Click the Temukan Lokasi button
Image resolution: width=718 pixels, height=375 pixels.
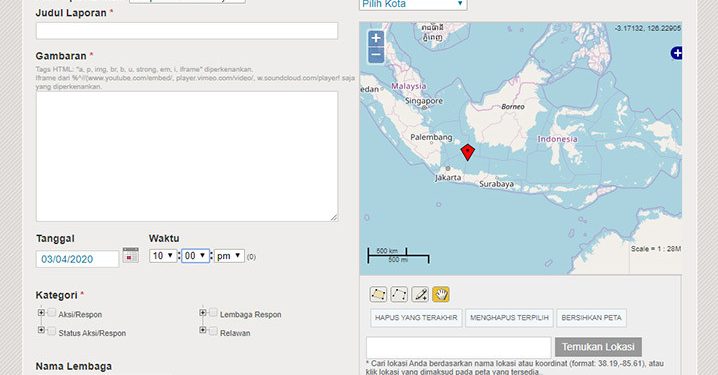tap(598, 347)
